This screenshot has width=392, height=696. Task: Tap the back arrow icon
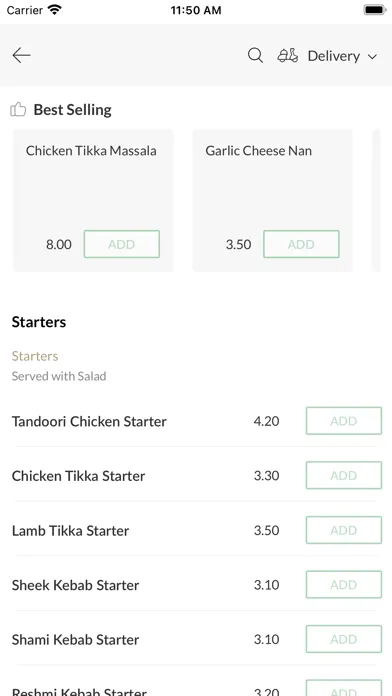click(x=21, y=55)
